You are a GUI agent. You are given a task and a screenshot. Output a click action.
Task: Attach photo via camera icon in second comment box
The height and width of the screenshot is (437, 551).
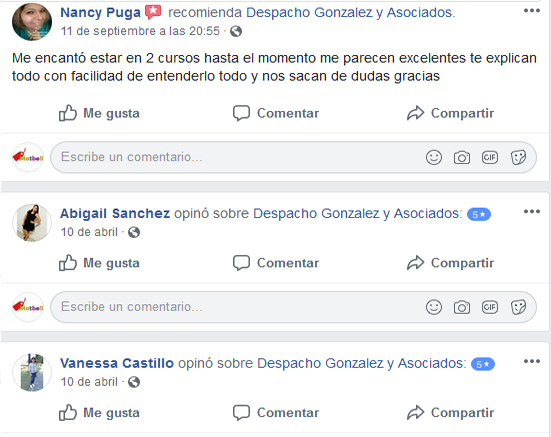[462, 307]
